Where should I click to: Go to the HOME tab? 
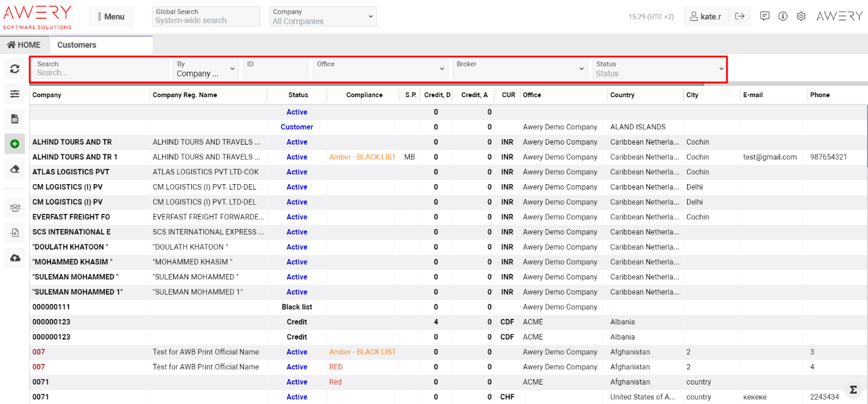pos(24,44)
